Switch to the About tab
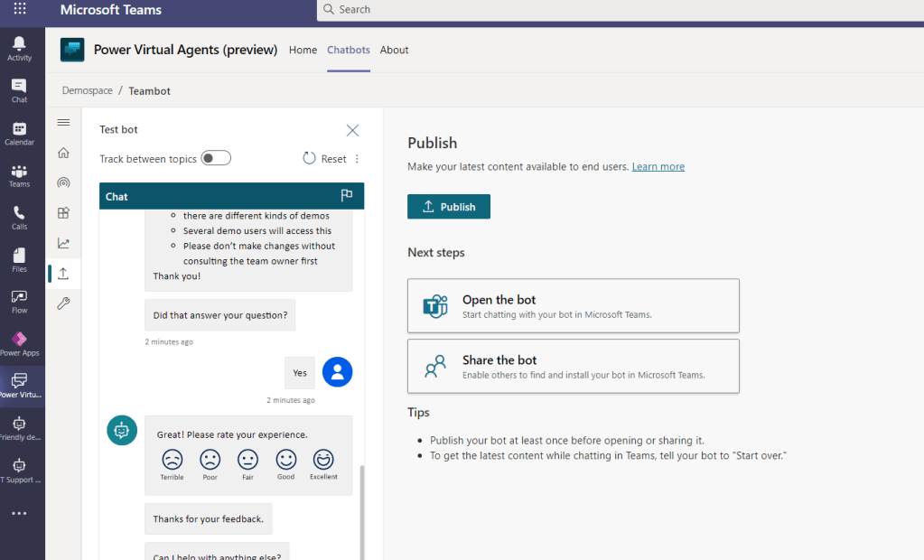This screenshot has height=560, width=924. point(394,51)
